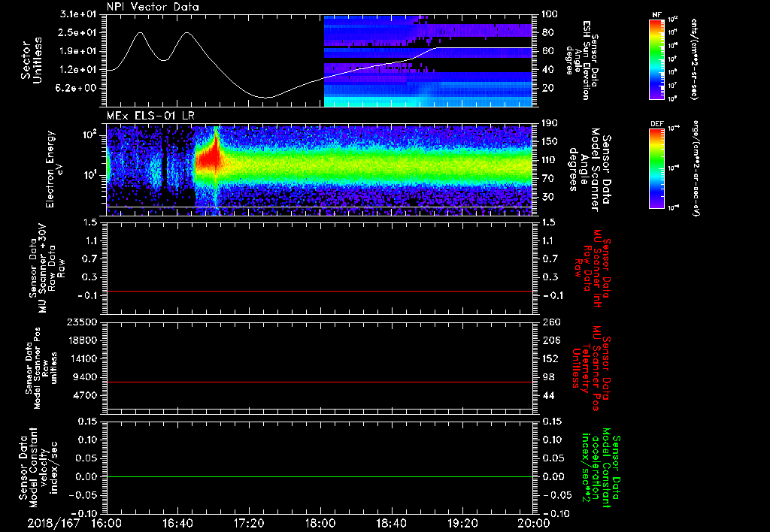The image size is (770, 532).
Task: Click the NF label above color bar
Action: click(656, 15)
